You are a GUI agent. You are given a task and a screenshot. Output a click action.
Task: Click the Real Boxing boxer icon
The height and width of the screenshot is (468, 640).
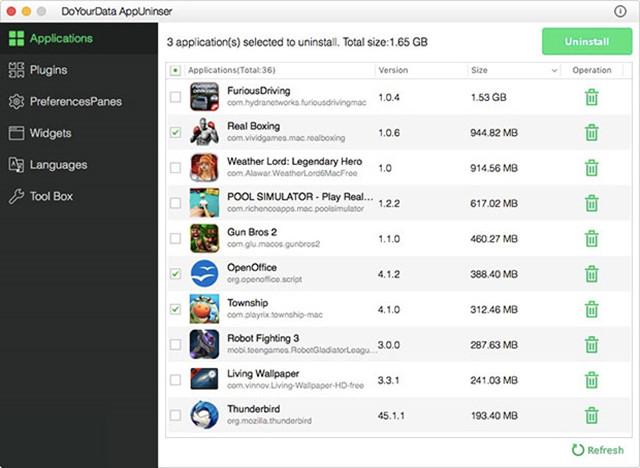(204, 132)
